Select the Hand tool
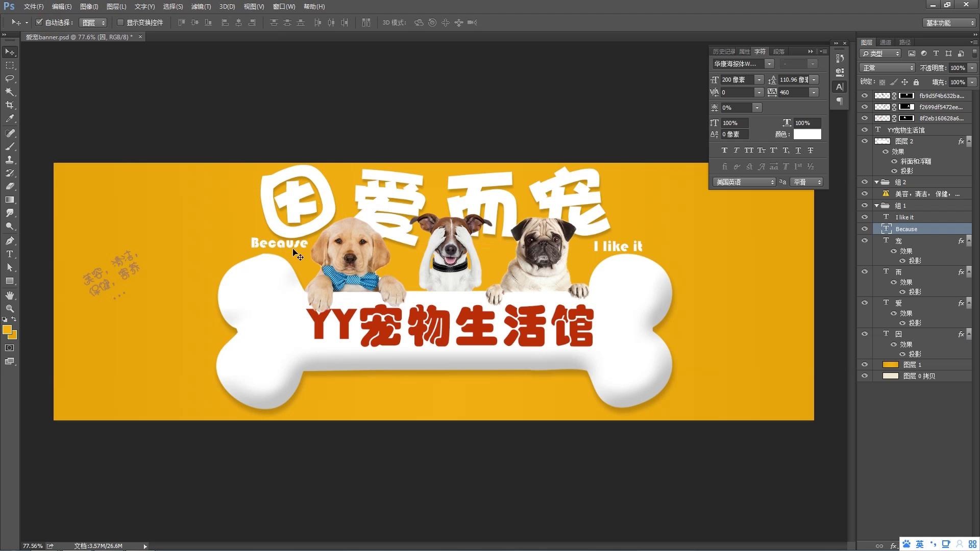 (x=10, y=295)
